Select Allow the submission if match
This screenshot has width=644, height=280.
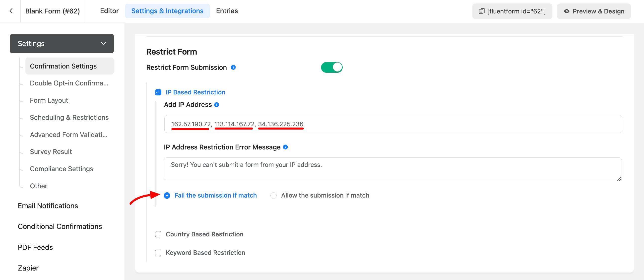pyautogui.click(x=273, y=196)
